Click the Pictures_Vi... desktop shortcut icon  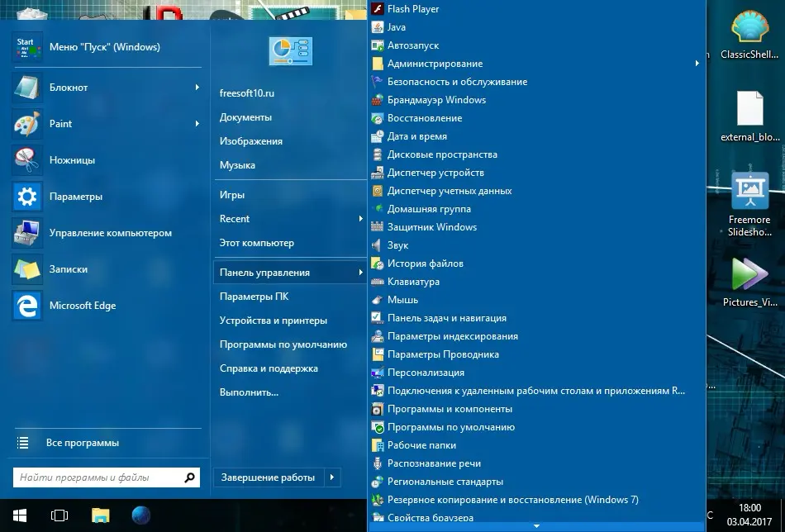pos(749,273)
